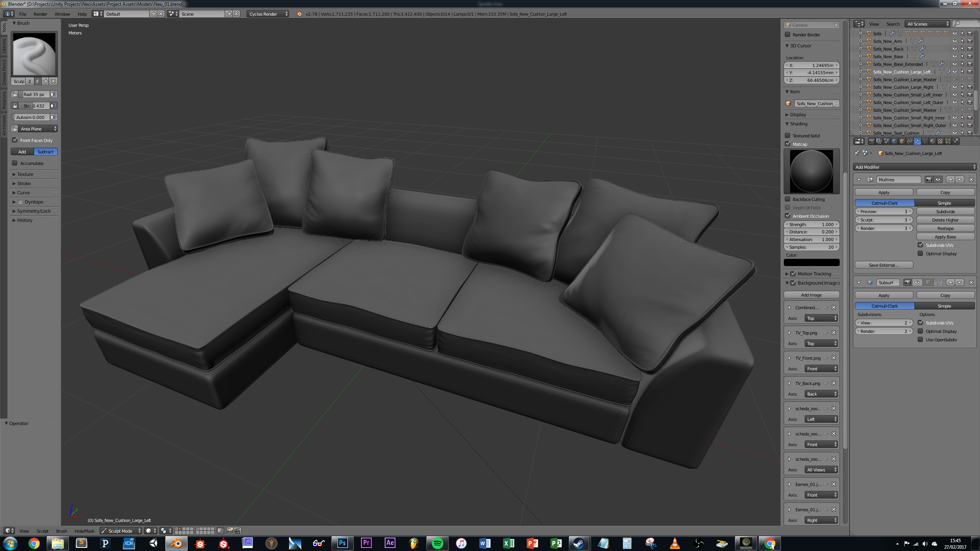980x551 pixels.
Task: Click Apply on the Multires modifier
Action: coord(884,192)
